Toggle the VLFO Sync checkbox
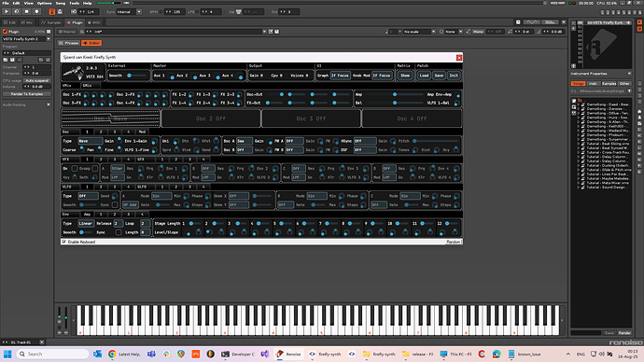644x362 pixels. pyautogui.click(x=115, y=205)
